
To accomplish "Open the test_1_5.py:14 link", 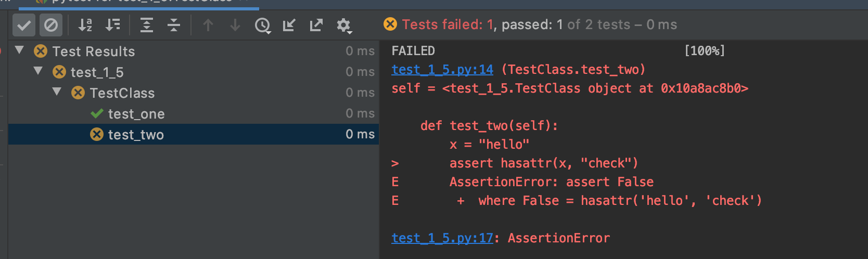I will click(x=442, y=70).
